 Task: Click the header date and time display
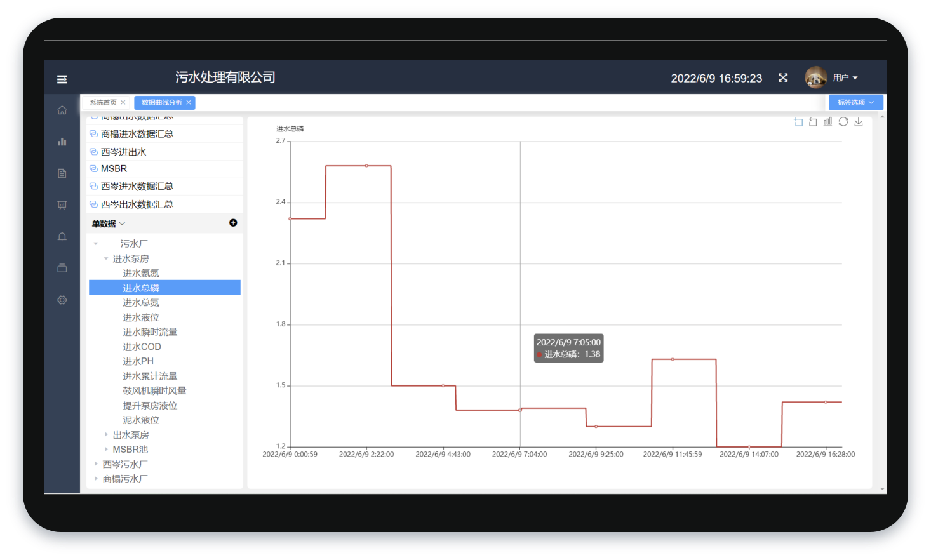click(x=716, y=78)
